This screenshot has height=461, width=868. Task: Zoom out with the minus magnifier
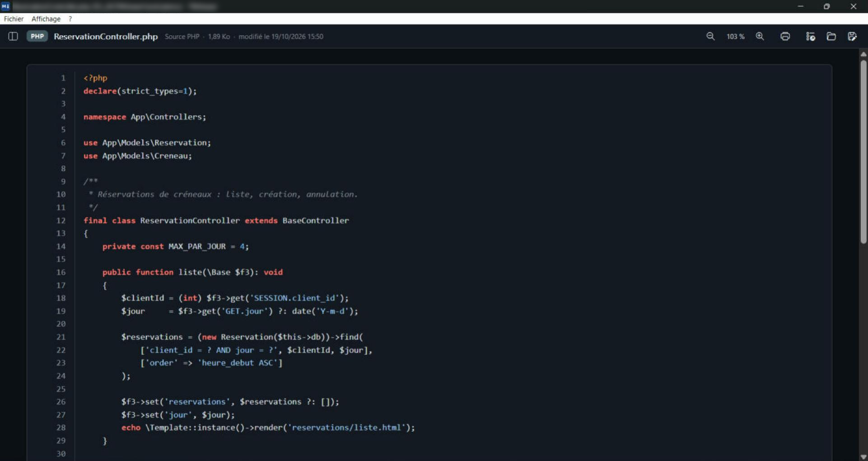[x=710, y=36]
